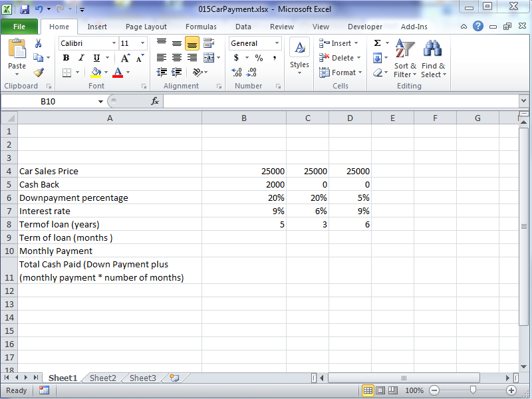
Task: Open the Name Box dropdown arrow
Action: point(101,101)
